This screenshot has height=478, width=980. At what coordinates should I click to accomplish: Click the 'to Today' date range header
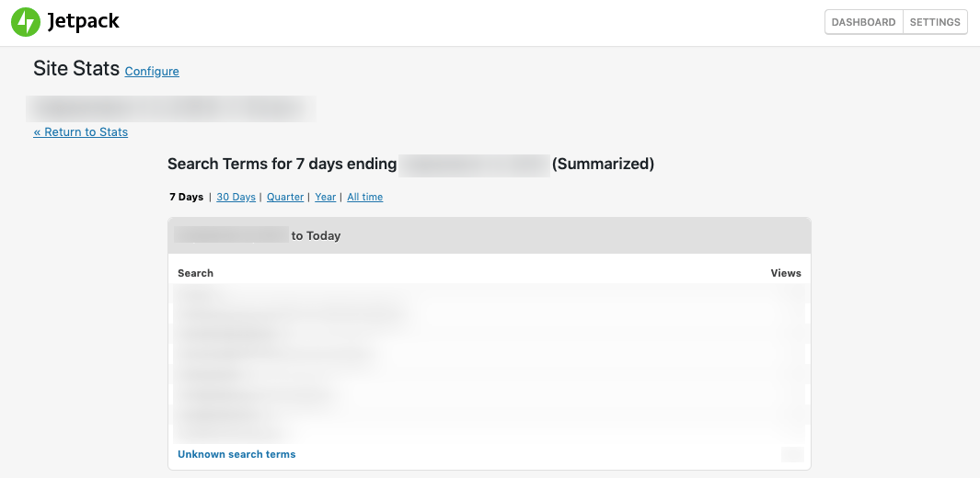(x=316, y=236)
